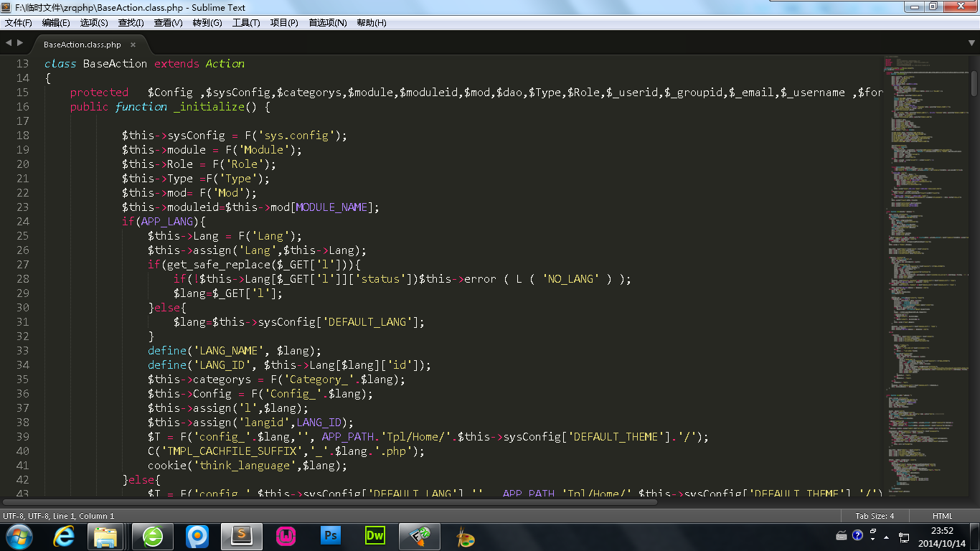Image resolution: width=980 pixels, height=551 pixels.
Task: Go to next tab using right arrow
Action: click(x=20, y=44)
